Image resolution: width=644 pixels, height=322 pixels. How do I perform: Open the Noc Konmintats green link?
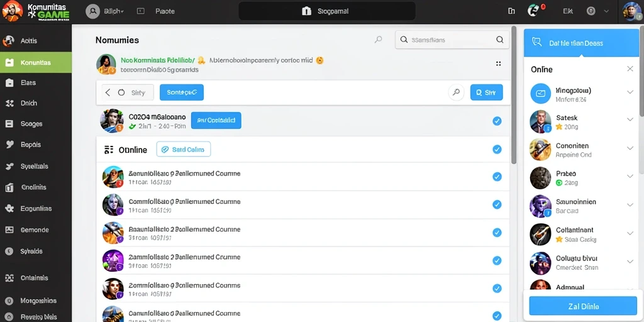[158, 60]
